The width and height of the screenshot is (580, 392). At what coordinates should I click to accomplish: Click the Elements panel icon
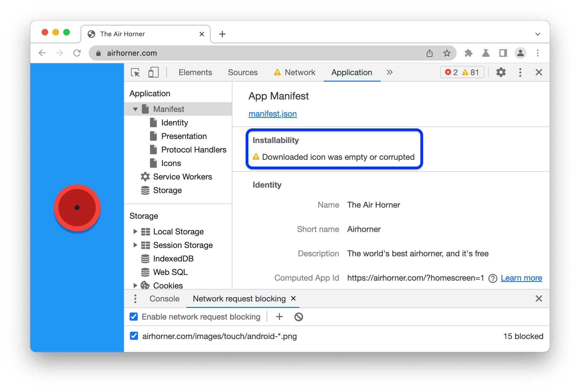(195, 72)
